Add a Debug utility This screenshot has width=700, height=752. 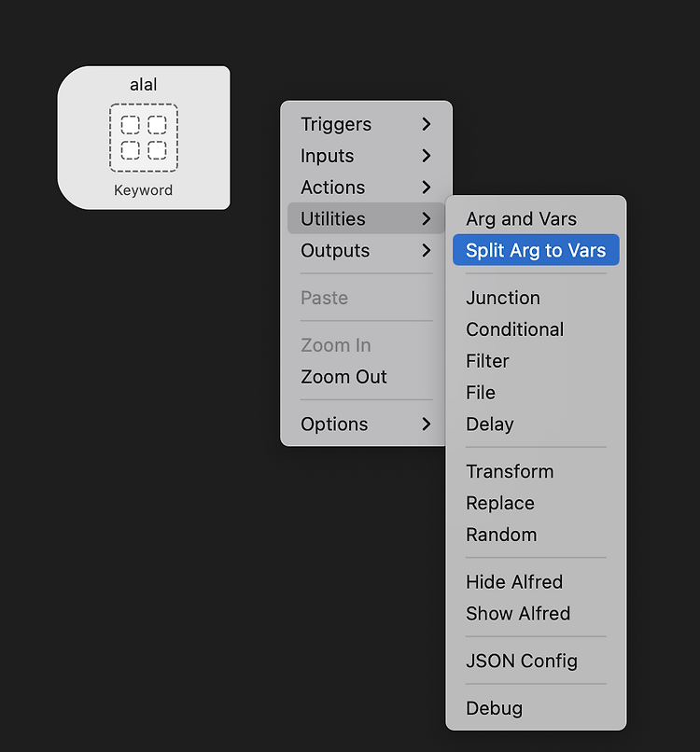coord(536,708)
